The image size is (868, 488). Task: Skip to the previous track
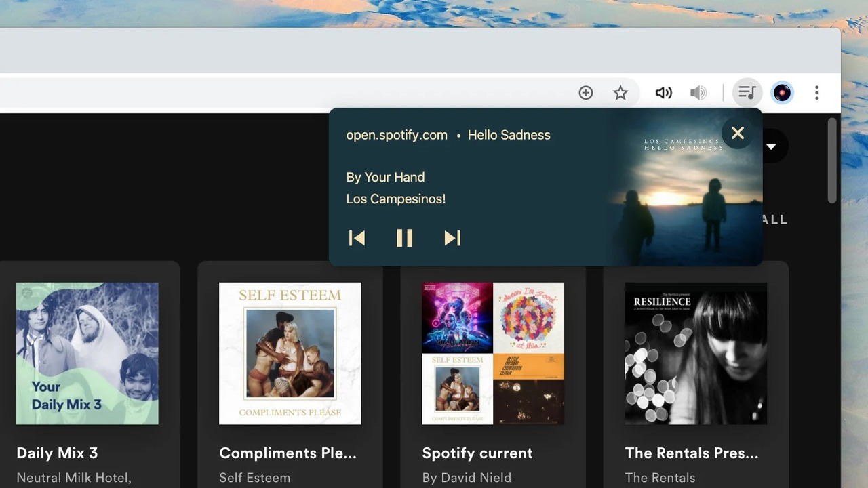tap(357, 238)
